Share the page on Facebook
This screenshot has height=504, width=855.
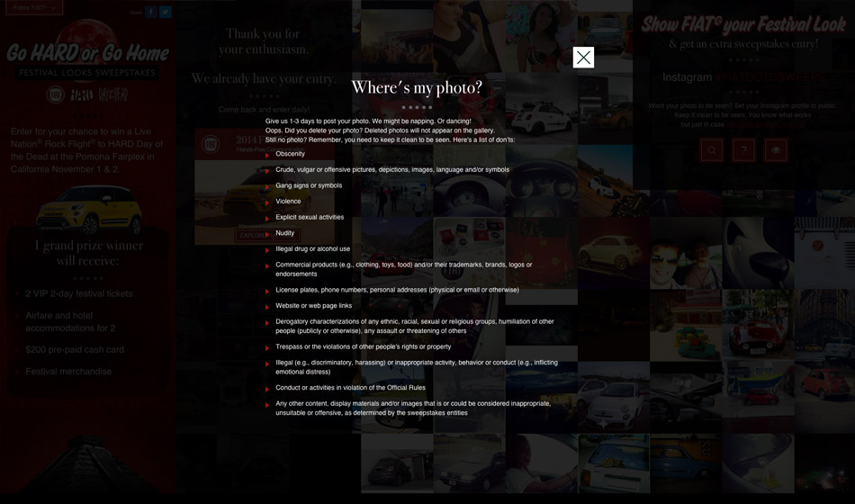pos(151,13)
